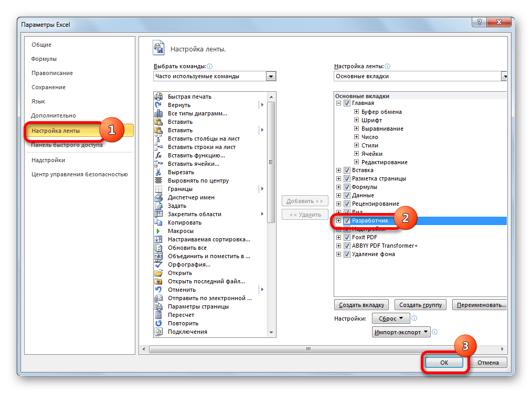This screenshot has height=393, width=532.
Task: Click the Орфография ABC check icon
Action: [158, 264]
